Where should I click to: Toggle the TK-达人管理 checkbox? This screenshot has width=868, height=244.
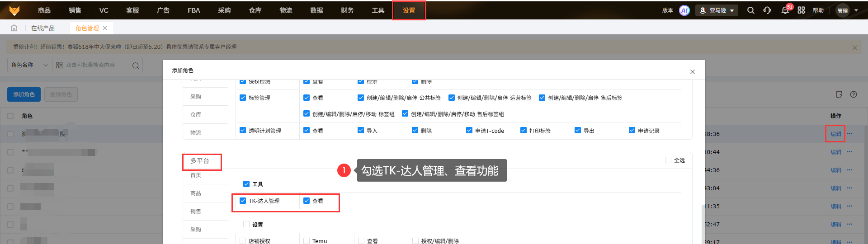tap(243, 201)
